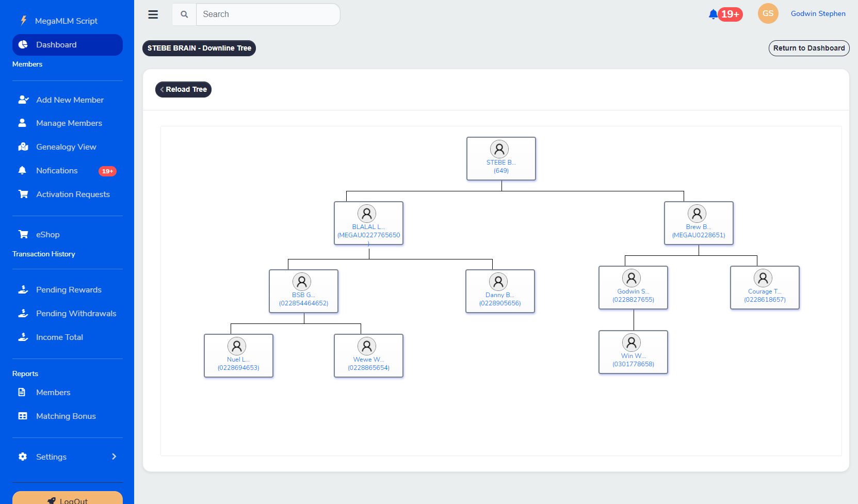Click the hamburger menu toggle icon

[153, 14]
